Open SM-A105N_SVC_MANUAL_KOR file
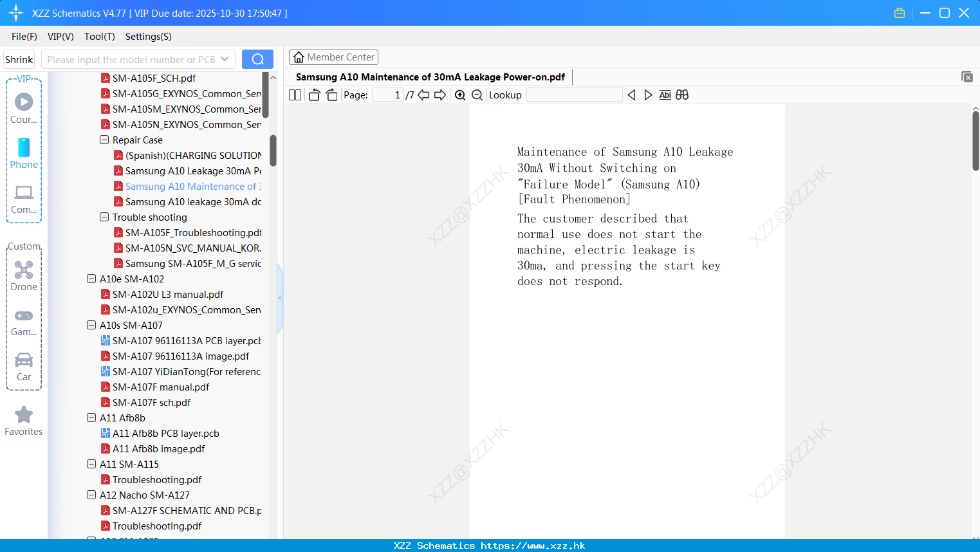 coord(193,248)
